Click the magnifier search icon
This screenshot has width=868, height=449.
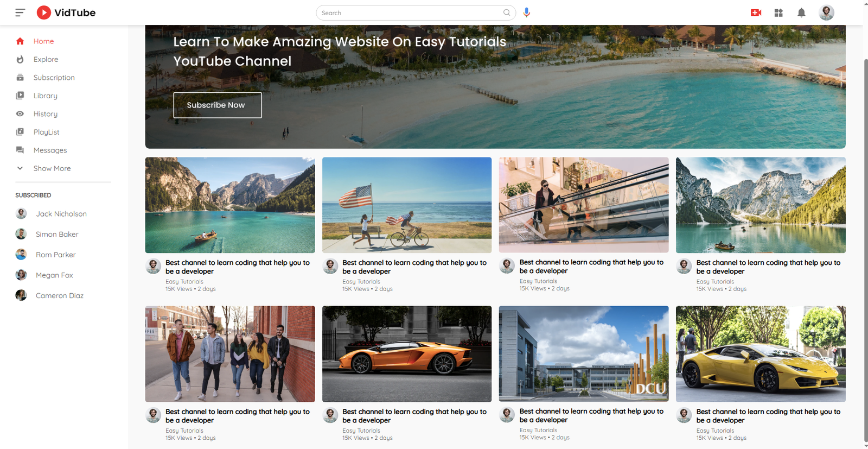click(x=507, y=12)
